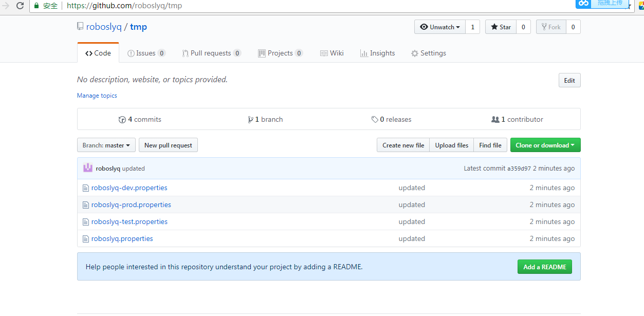Click file icon of roboslyq.properties
Screen dimensions: 644x316
pos(86,239)
